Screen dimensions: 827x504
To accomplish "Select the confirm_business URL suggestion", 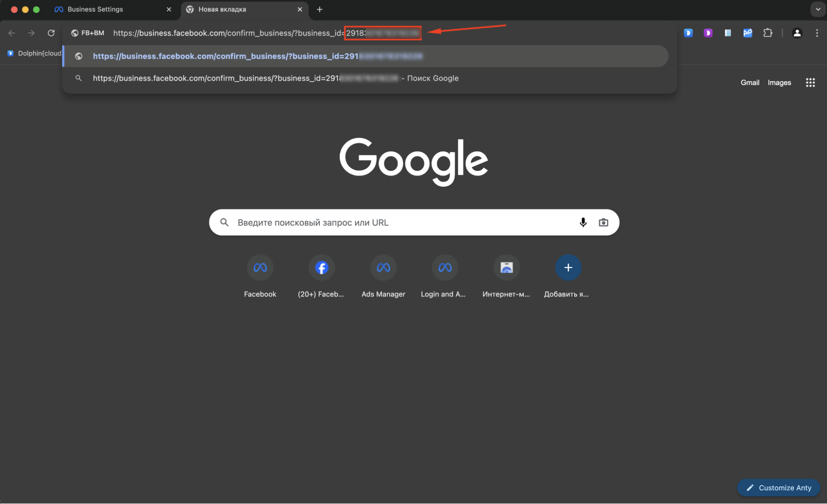I will pos(366,56).
